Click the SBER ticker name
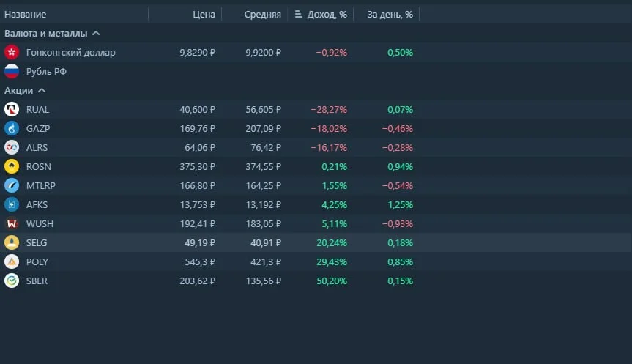The height and width of the screenshot is (364, 632). 37,281
